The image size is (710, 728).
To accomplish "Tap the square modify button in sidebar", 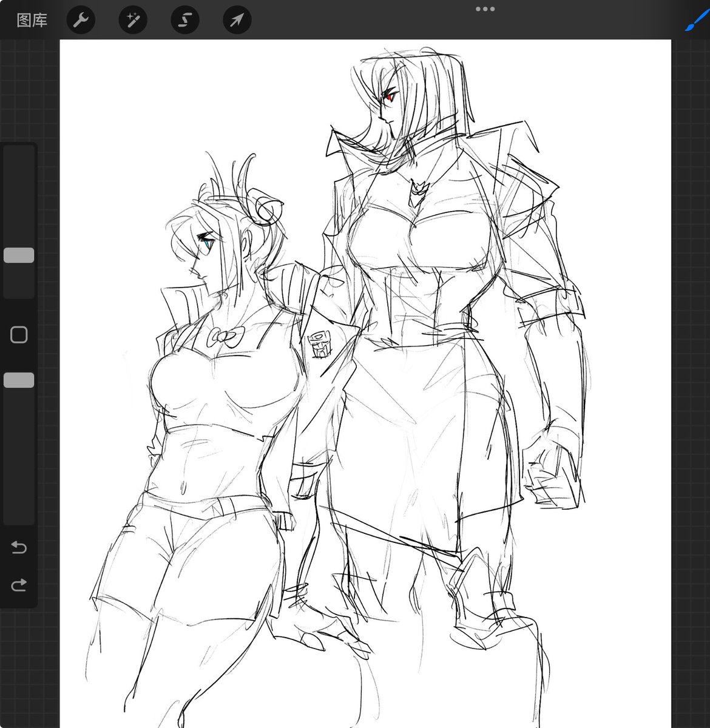I will 19,334.
